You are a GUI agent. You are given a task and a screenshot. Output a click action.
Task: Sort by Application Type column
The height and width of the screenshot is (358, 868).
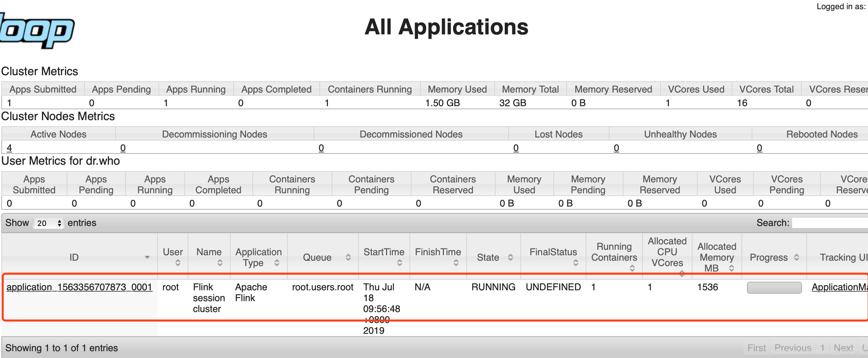point(259,257)
